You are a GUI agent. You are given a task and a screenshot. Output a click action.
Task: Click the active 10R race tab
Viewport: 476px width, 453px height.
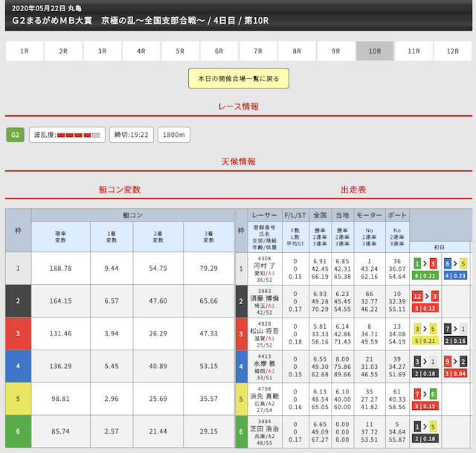(375, 51)
